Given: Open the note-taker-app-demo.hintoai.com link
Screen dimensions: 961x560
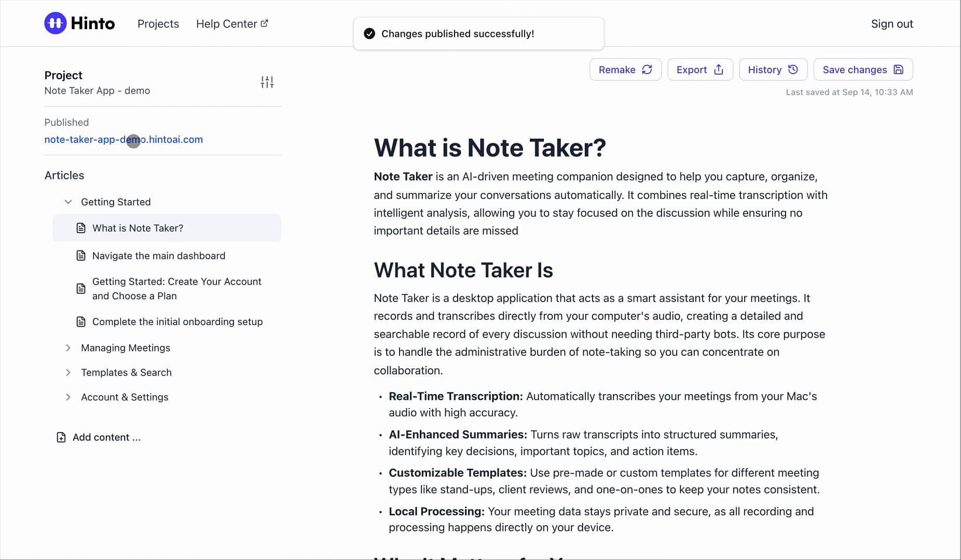Looking at the screenshot, I should [123, 139].
